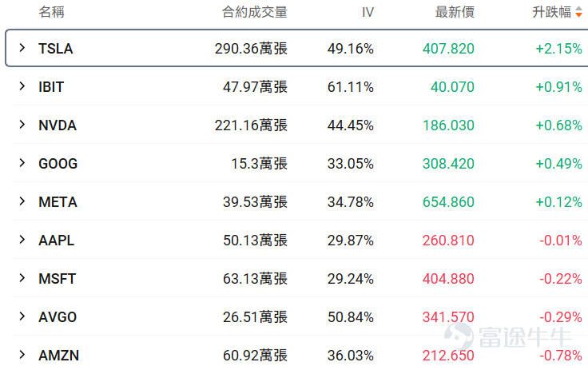Click the 名稱 column header

click(51, 12)
